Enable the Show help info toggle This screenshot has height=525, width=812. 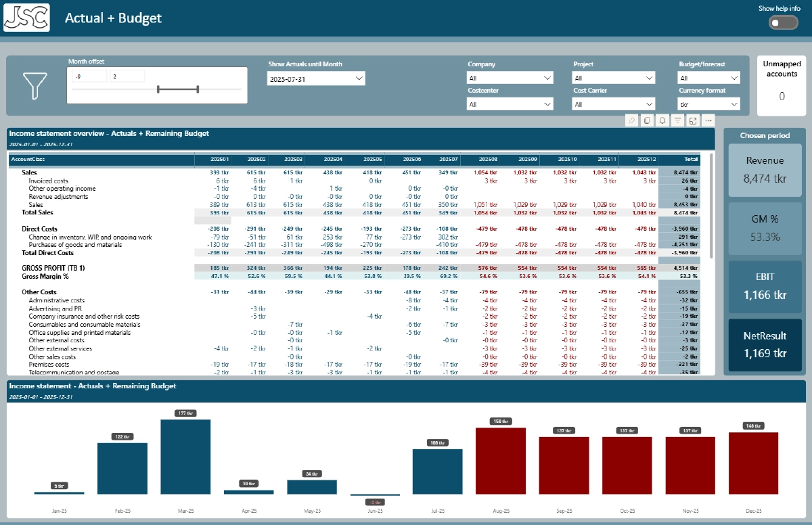click(782, 22)
